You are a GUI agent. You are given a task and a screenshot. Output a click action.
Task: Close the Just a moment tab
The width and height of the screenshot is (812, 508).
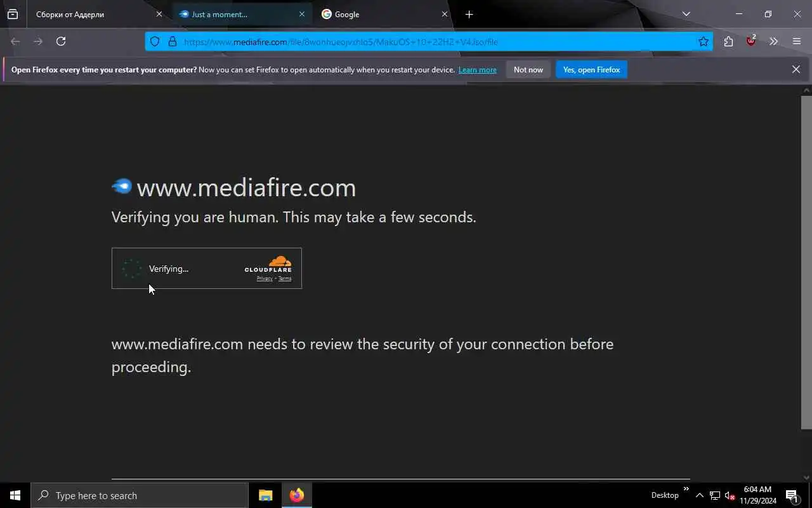302,14
